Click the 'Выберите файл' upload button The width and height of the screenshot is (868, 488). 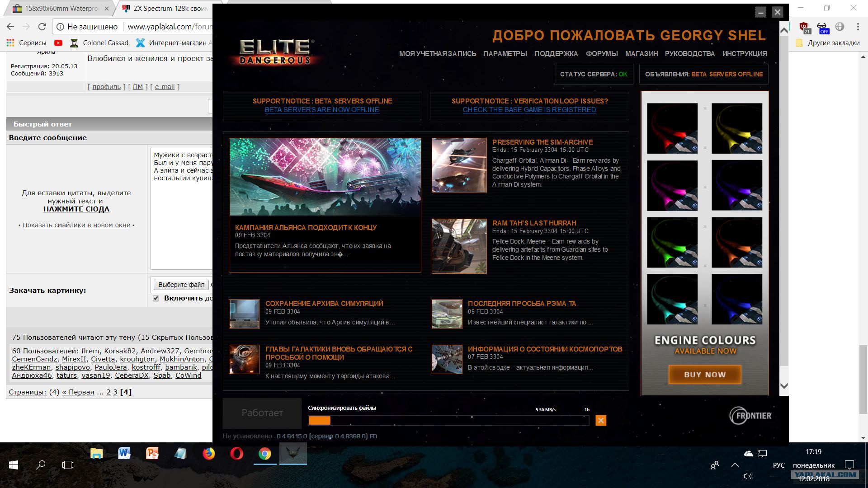pos(181,285)
